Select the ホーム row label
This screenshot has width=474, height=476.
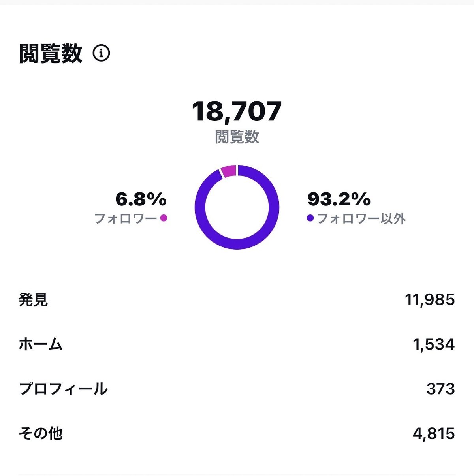pyautogui.click(x=41, y=344)
